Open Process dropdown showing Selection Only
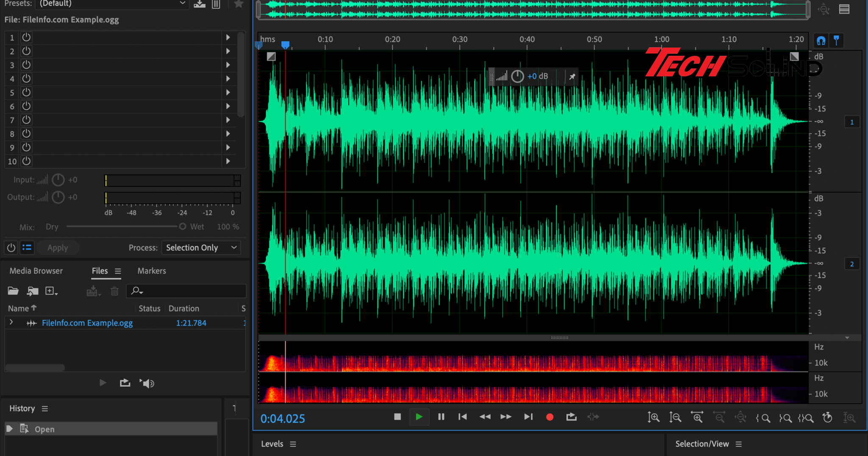This screenshot has width=868, height=456. pyautogui.click(x=201, y=248)
